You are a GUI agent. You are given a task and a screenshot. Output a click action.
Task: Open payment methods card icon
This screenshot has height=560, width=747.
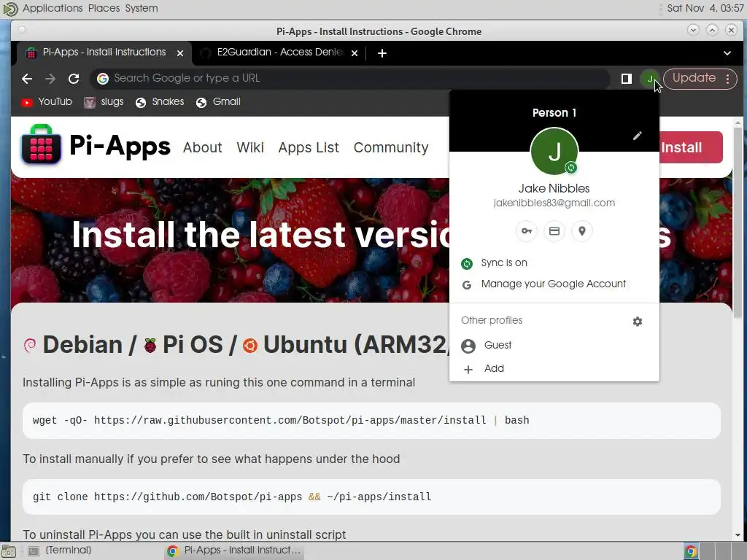pyautogui.click(x=554, y=231)
